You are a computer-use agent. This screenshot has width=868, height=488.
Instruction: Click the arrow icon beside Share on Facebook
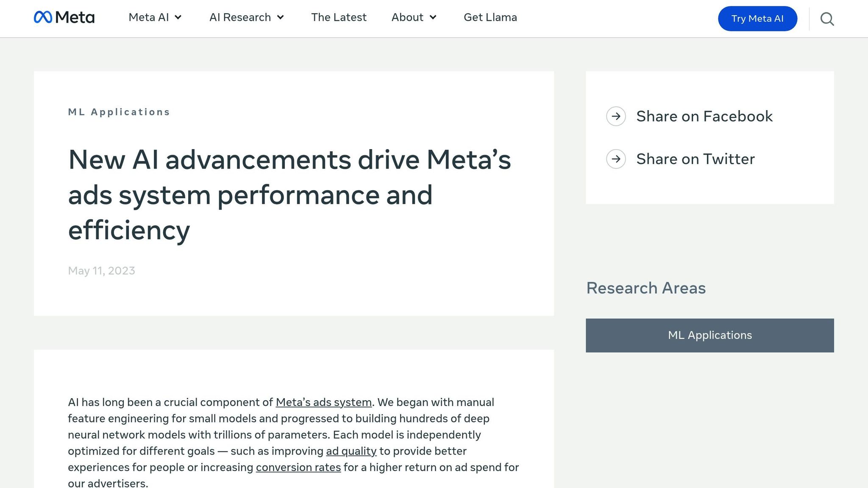[616, 116]
